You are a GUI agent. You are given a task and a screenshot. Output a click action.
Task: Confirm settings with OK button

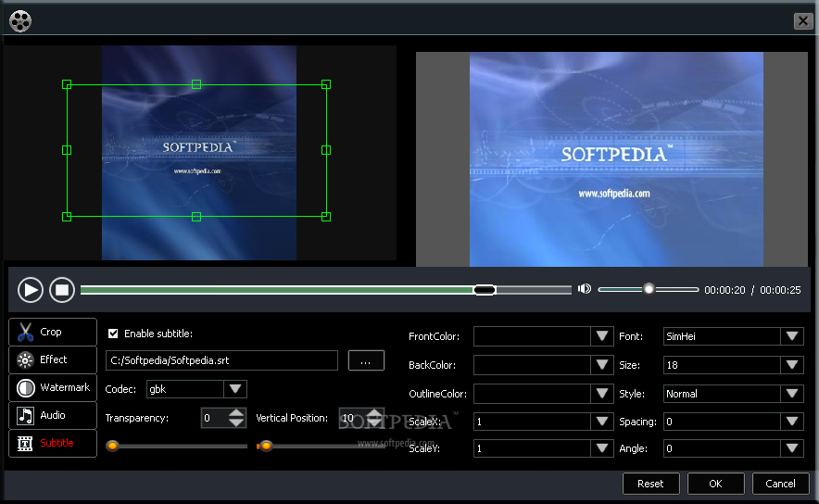pos(715,484)
